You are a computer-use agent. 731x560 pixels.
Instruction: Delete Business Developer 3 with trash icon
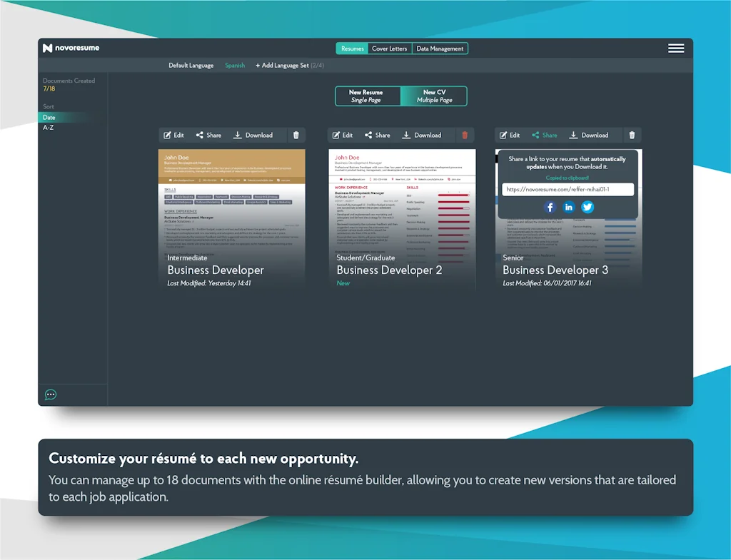click(x=632, y=135)
